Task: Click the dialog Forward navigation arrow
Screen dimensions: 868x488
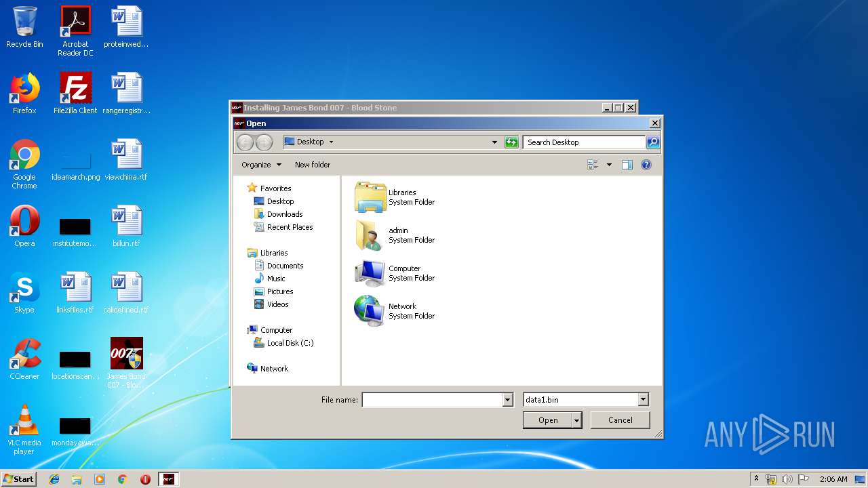Action: (x=264, y=142)
